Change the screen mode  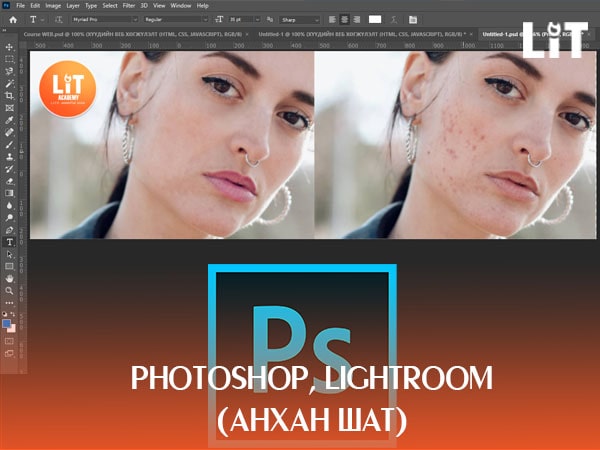(9, 354)
